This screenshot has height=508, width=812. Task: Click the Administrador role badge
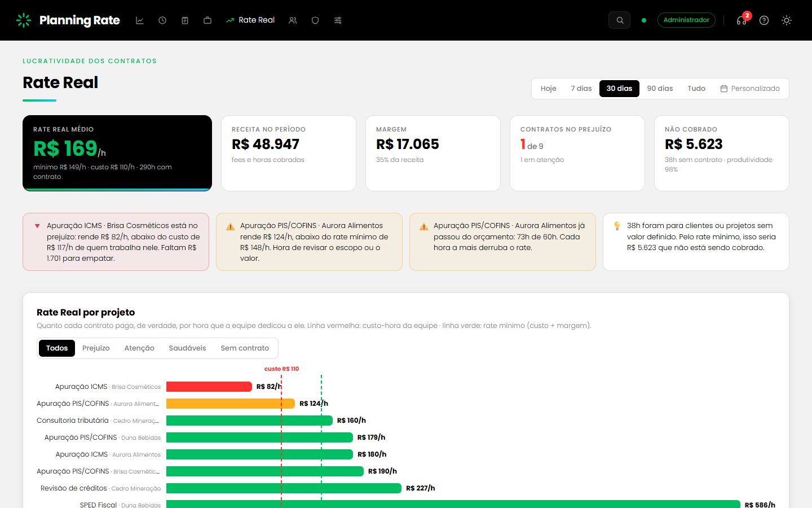tap(686, 20)
